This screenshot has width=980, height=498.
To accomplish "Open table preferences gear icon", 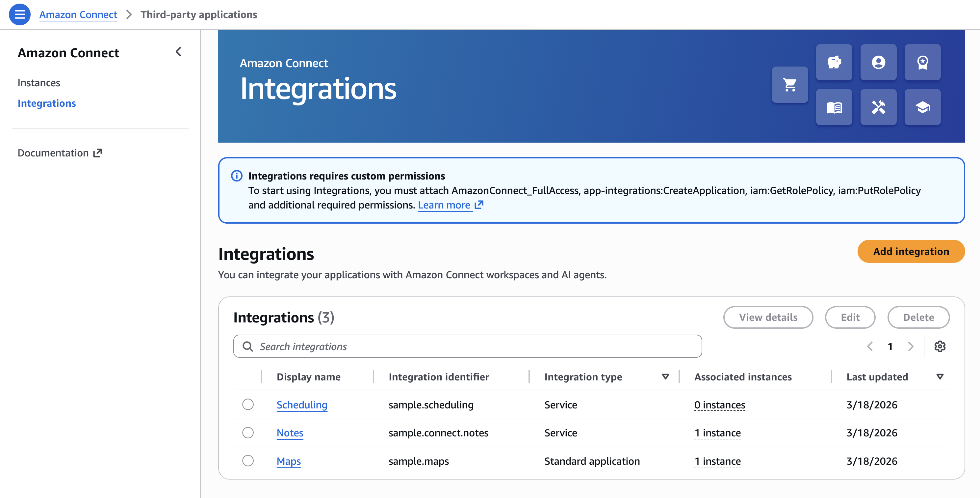I will 940,346.
